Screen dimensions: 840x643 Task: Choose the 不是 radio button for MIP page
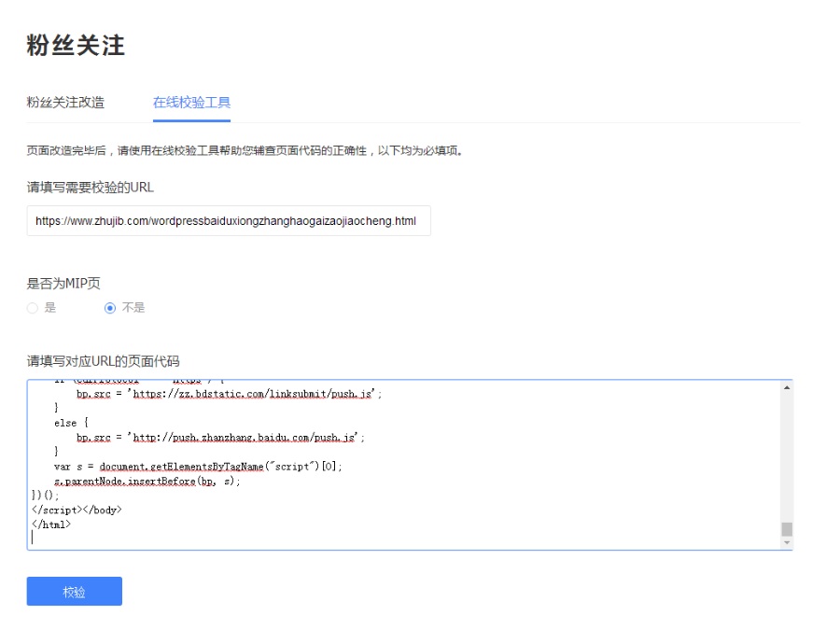(110, 308)
